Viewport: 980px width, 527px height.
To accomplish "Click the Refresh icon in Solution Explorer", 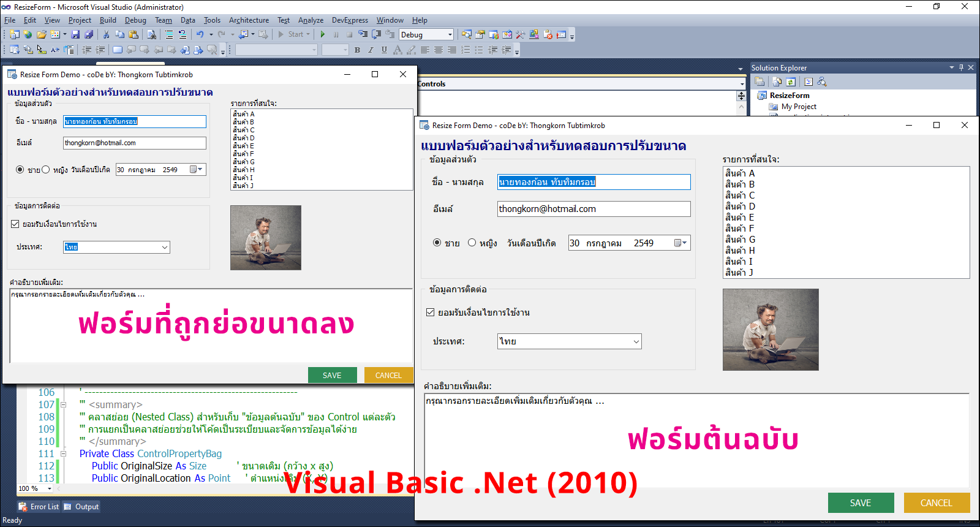I will click(x=791, y=82).
